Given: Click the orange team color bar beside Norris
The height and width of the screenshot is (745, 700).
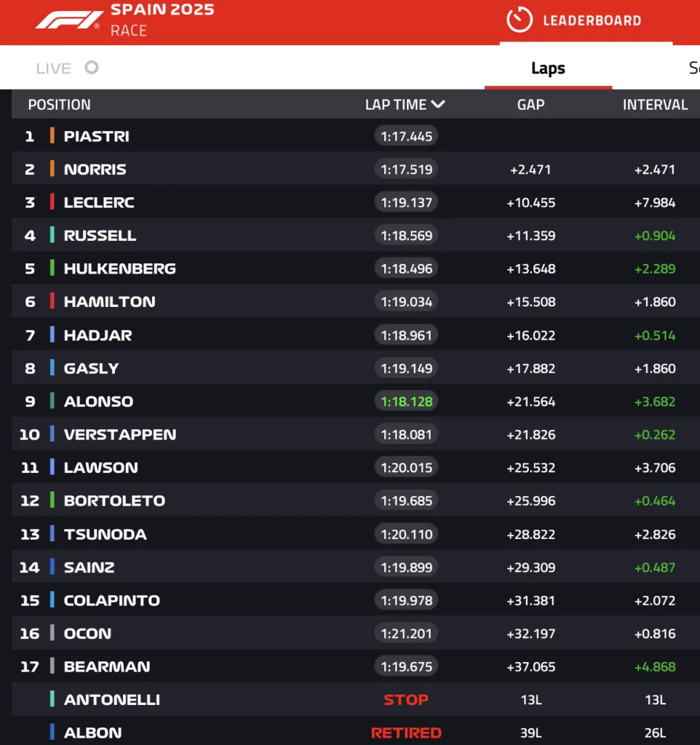Looking at the screenshot, I should 53,169.
